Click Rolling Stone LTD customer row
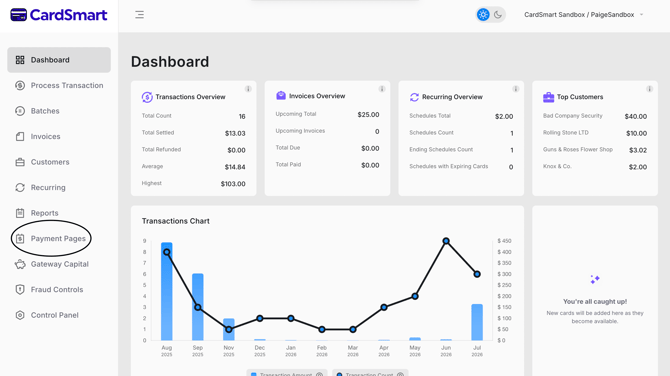This screenshot has width=670, height=376. click(x=595, y=133)
